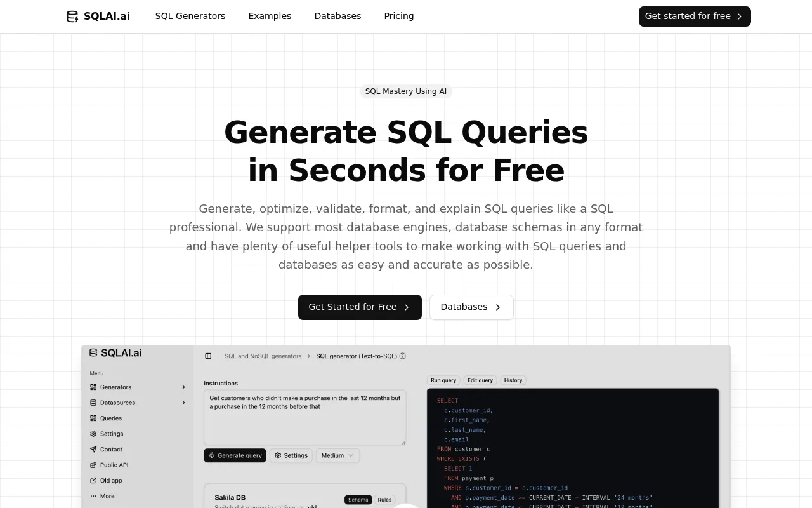The width and height of the screenshot is (812, 508).
Task: Click the SQLAI.ai brand name in the top navigation
Action: coord(107,17)
